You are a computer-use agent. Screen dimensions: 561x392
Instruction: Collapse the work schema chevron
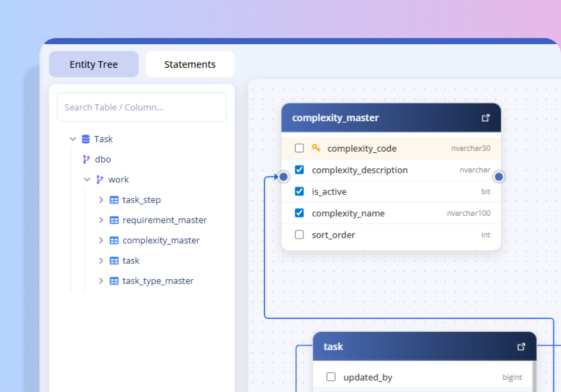[x=87, y=180]
